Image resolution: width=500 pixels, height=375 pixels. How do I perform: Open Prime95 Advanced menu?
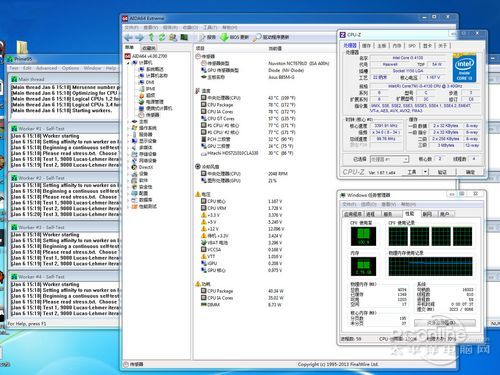point(46,68)
